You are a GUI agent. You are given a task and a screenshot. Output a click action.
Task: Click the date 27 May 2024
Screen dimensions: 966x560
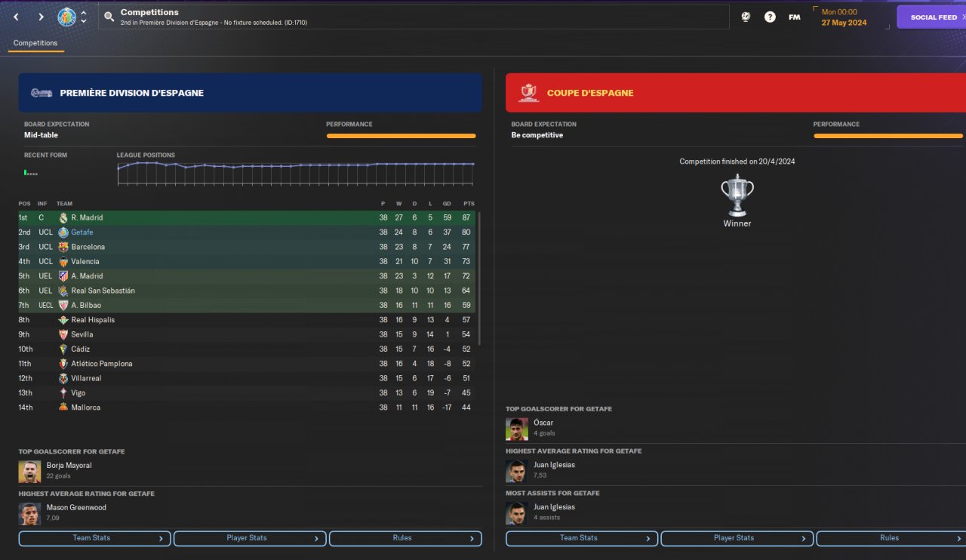point(844,23)
